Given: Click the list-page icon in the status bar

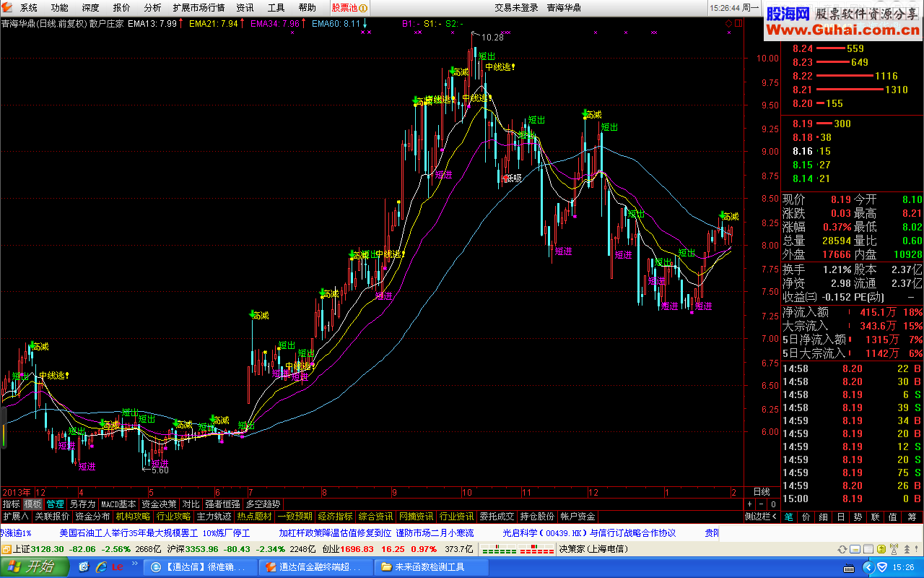Looking at the screenshot, I should point(868,549).
